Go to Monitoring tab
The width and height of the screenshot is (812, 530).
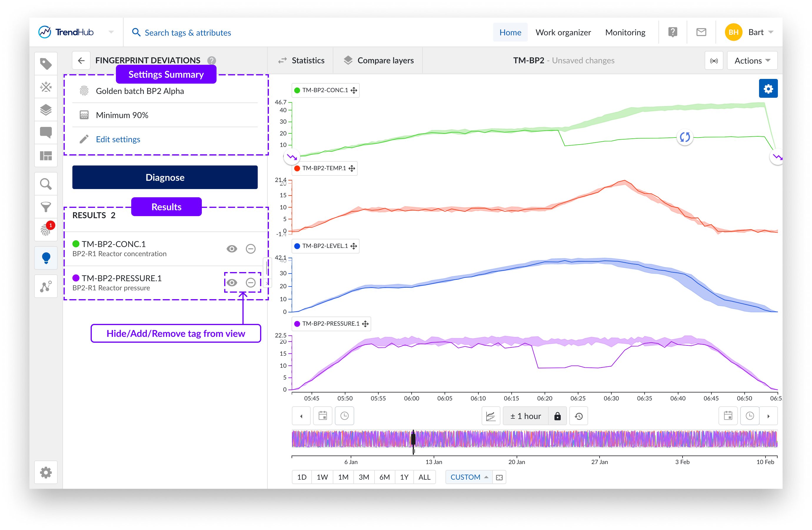625,32
